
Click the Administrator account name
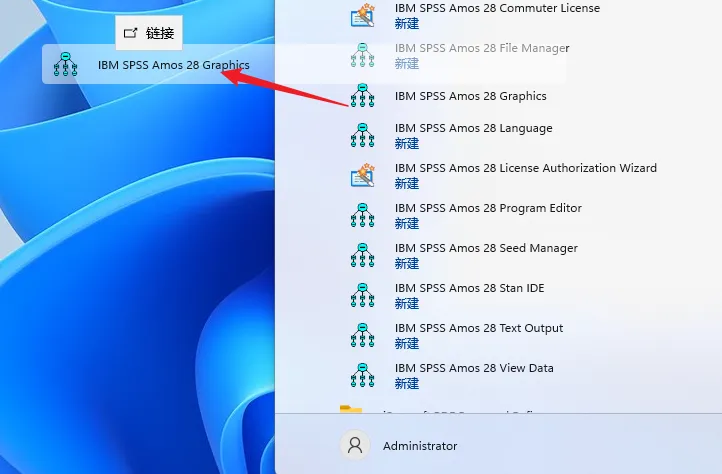click(420, 446)
